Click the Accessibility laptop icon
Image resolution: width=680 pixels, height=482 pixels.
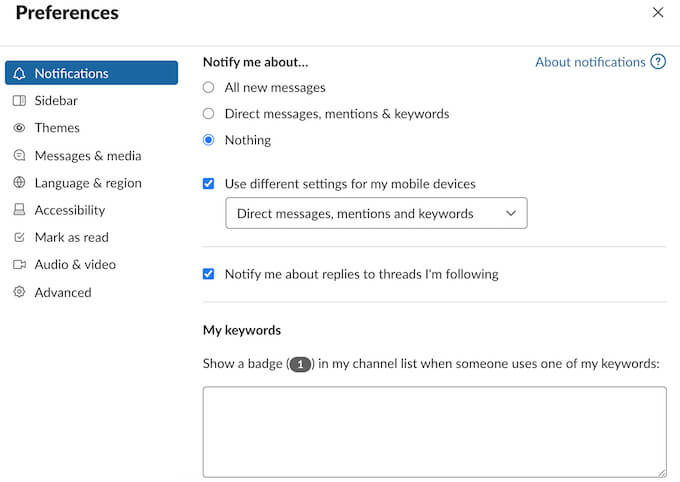click(19, 210)
